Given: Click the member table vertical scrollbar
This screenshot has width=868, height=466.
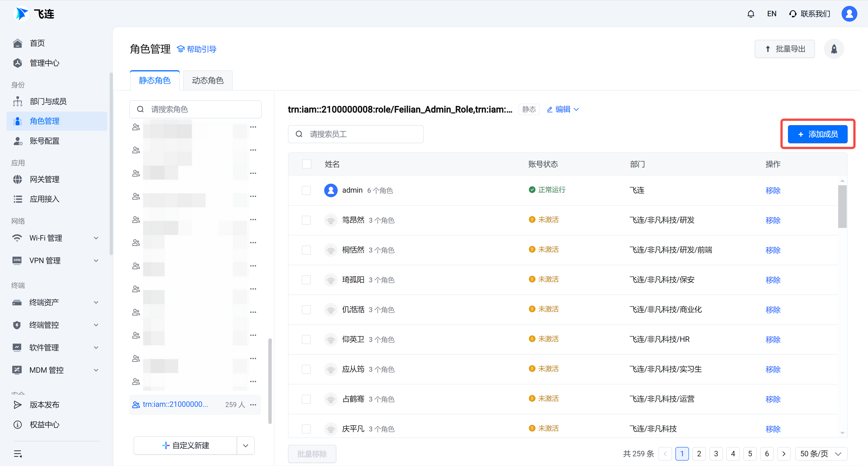Looking at the screenshot, I should pyautogui.click(x=842, y=206).
